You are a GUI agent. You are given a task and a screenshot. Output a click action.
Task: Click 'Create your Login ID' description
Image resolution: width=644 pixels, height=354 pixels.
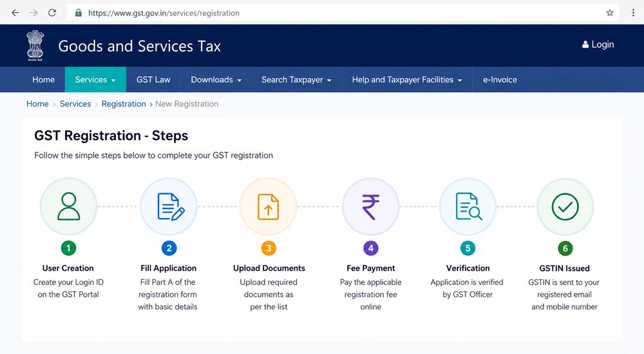tap(69, 282)
